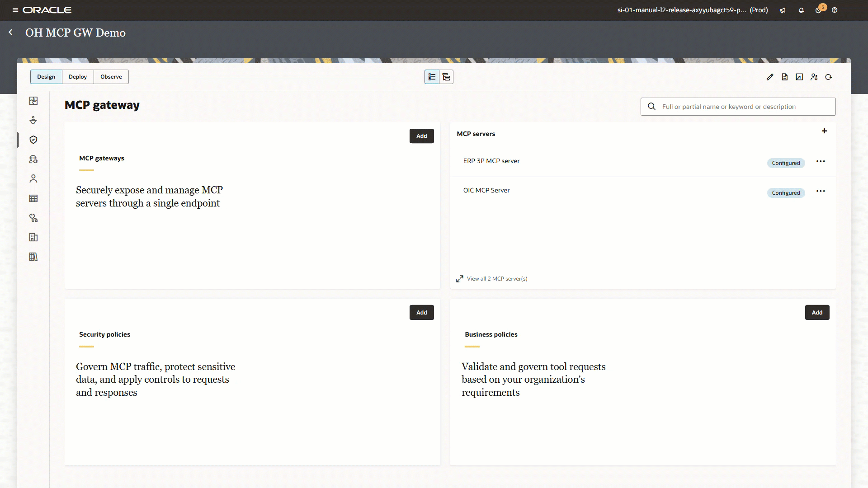Click the user sharing icon

814,77
